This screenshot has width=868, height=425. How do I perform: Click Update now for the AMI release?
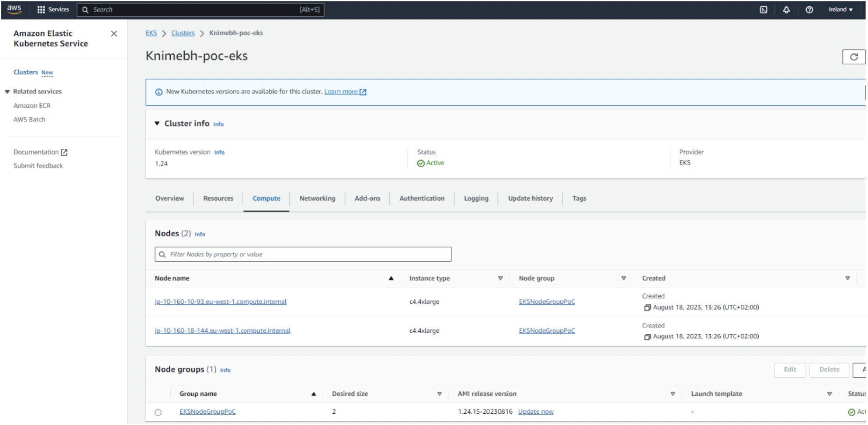point(535,412)
